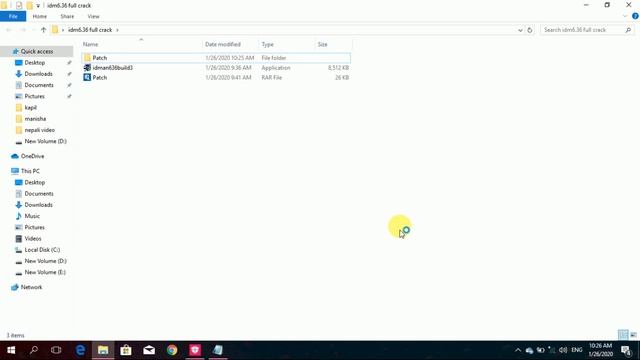Open Task View from the taskbar
Viewport: 640px width, 360px height.
56,350
